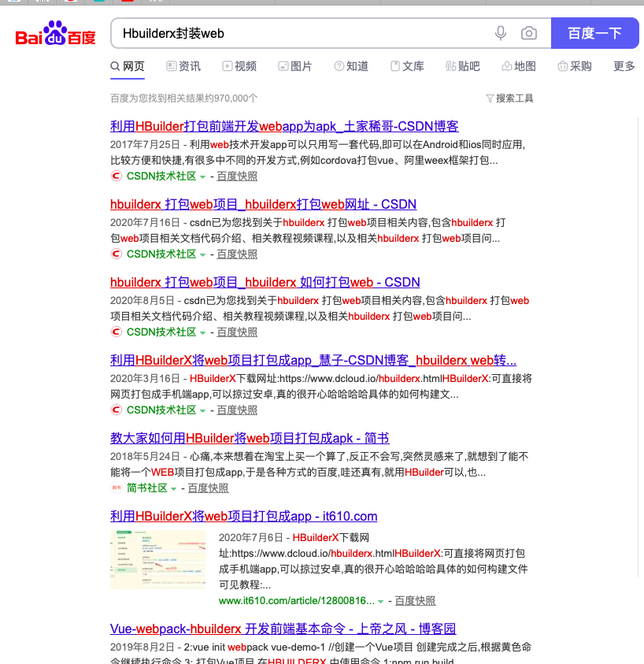644x664 pixels.
Task: Open the it610.com result thumbnail image
Action: pos(157,559)
